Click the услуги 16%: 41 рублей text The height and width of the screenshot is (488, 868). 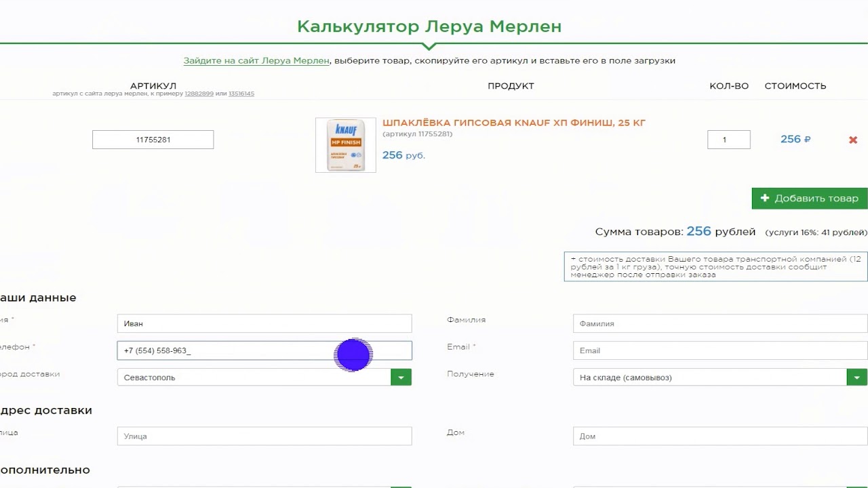pyautogui.click(x=816, y=232)
